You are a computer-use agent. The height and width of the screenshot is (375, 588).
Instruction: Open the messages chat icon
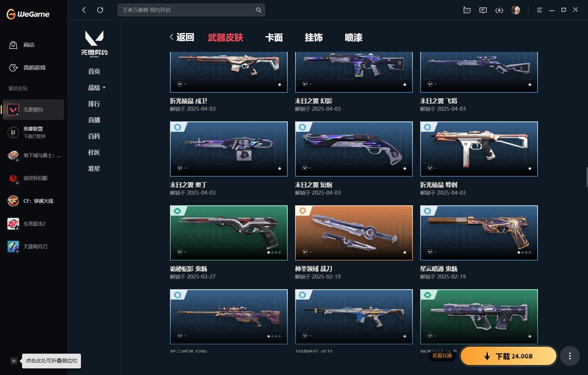click(483, 10)
